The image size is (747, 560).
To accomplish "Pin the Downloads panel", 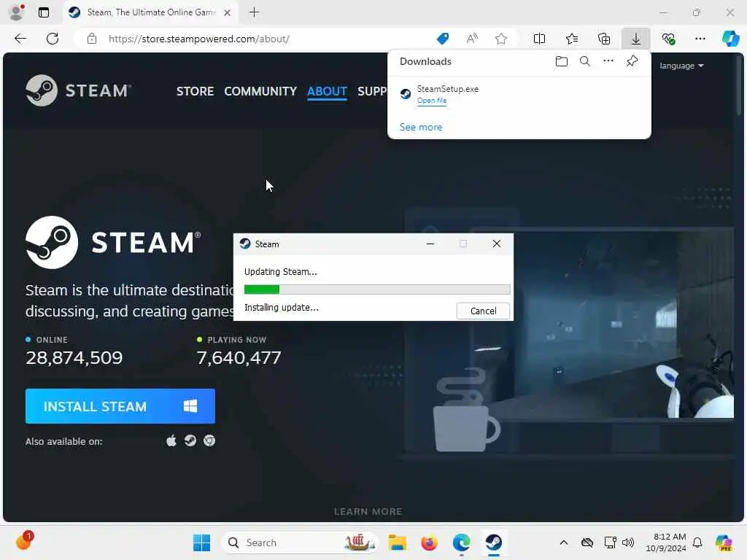I will 632,61.
